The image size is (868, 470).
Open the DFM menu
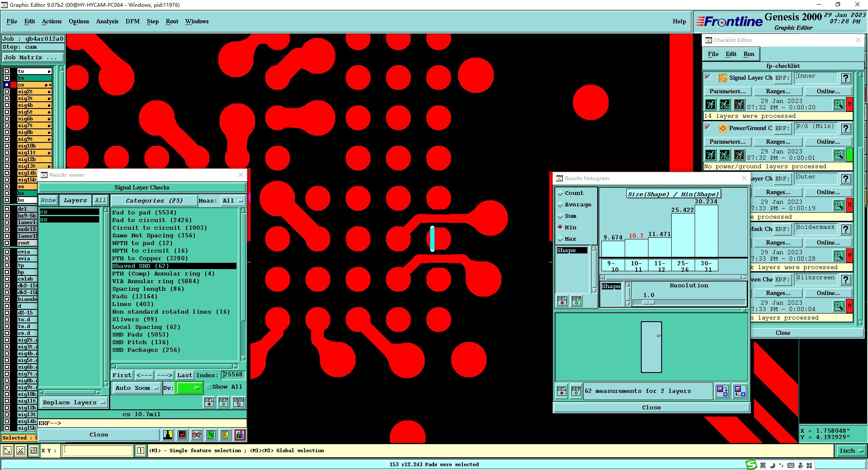(132, 21)
